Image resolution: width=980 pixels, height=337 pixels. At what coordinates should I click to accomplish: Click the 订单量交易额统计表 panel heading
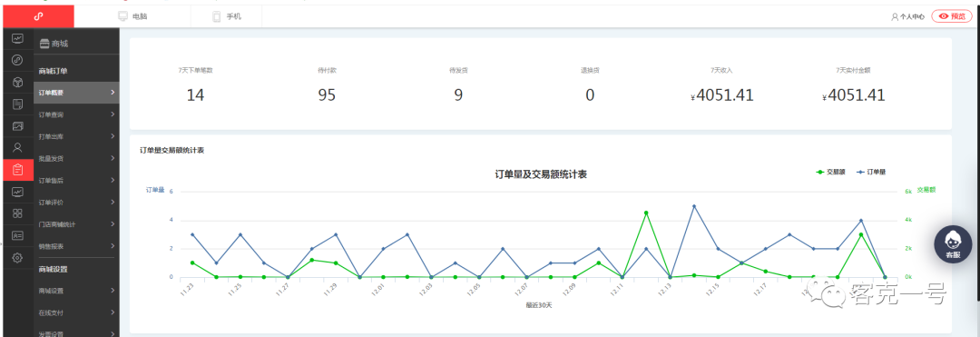pyautogui.click(x=171, y=150)
